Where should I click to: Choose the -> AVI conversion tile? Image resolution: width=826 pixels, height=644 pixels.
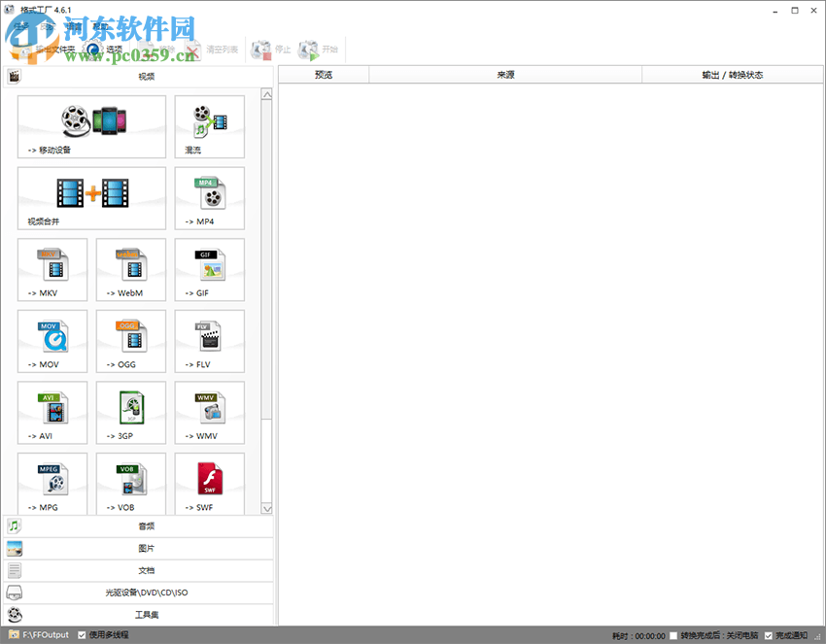52,413
